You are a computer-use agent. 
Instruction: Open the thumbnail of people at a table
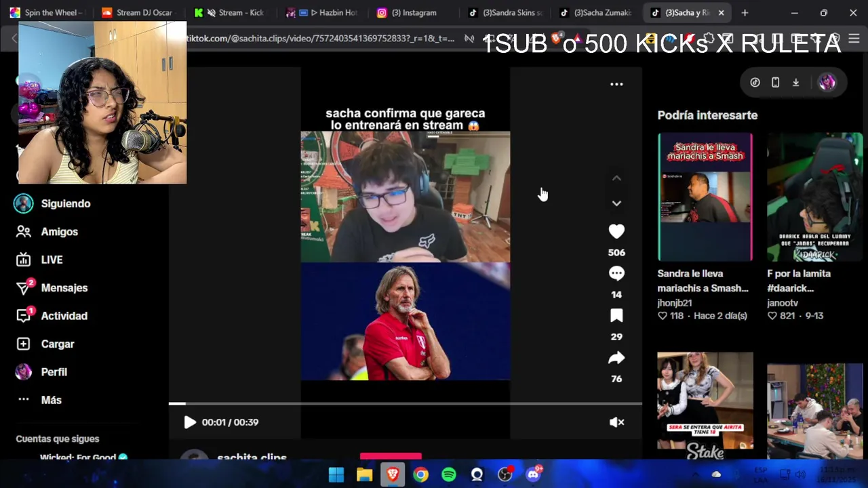point(814,411)
